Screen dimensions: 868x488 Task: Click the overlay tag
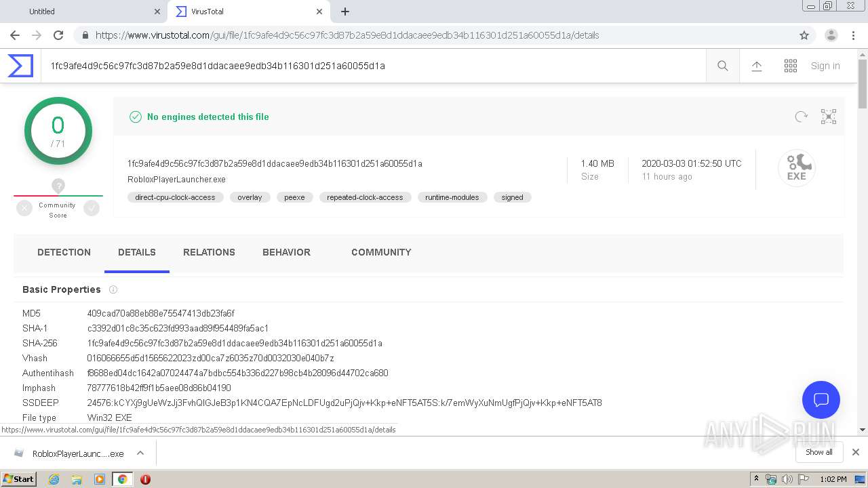coord(250,197)
